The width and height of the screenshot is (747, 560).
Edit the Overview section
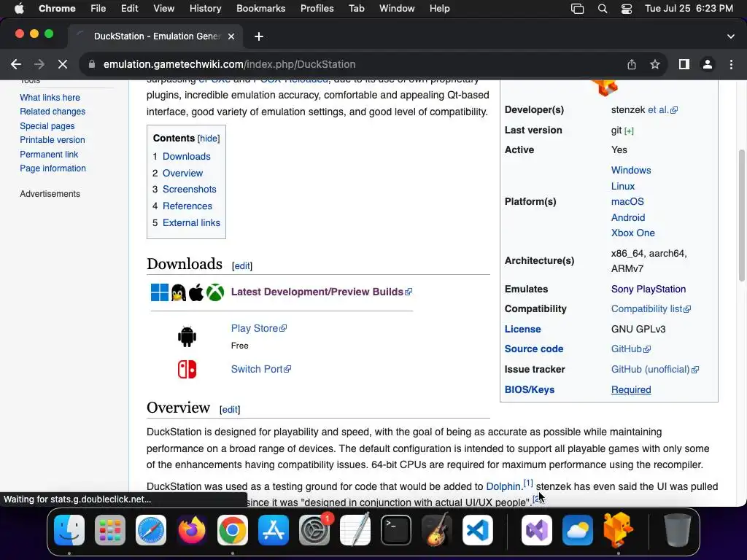click(x=230, y=410)
